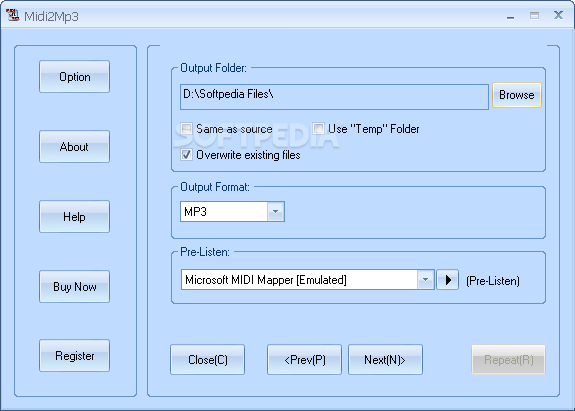575x411 pixels.
Task: Uncheck Overwrite existing files
Action: click(x=186, y=155)
